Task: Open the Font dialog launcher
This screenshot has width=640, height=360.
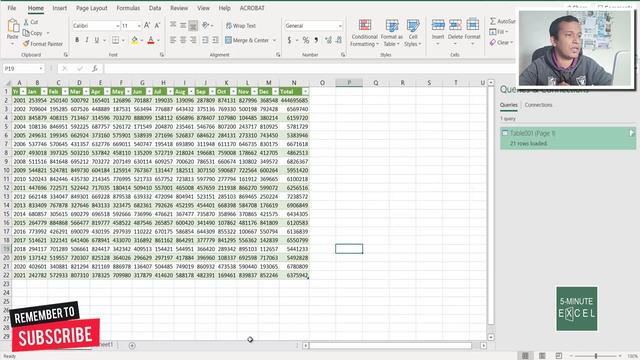Action: (x=162, y=55)
